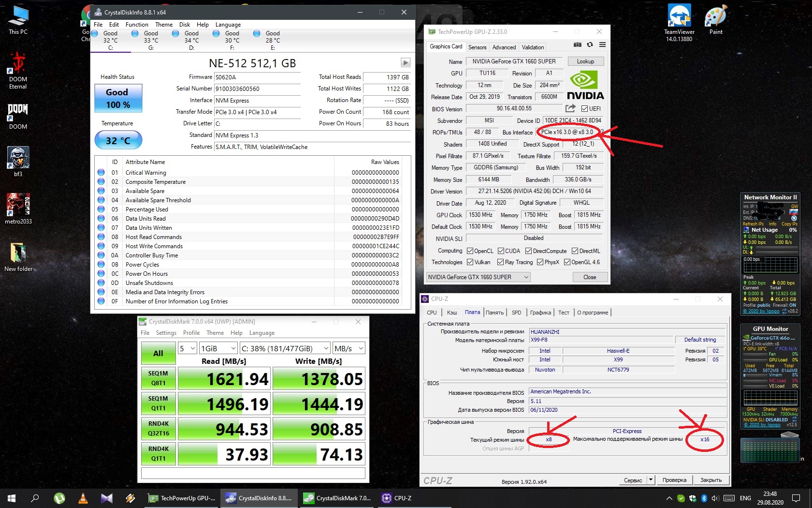Toggle the PhysX checkbox
The height and width of the screenshot is (508, 812).
click(x=540, y=262)
